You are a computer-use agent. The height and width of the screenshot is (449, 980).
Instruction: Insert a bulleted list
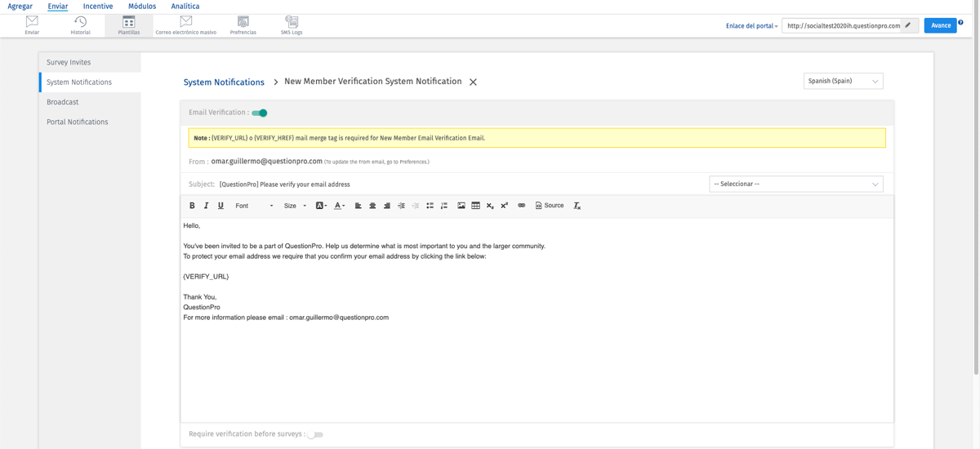(x=430, y=206)
